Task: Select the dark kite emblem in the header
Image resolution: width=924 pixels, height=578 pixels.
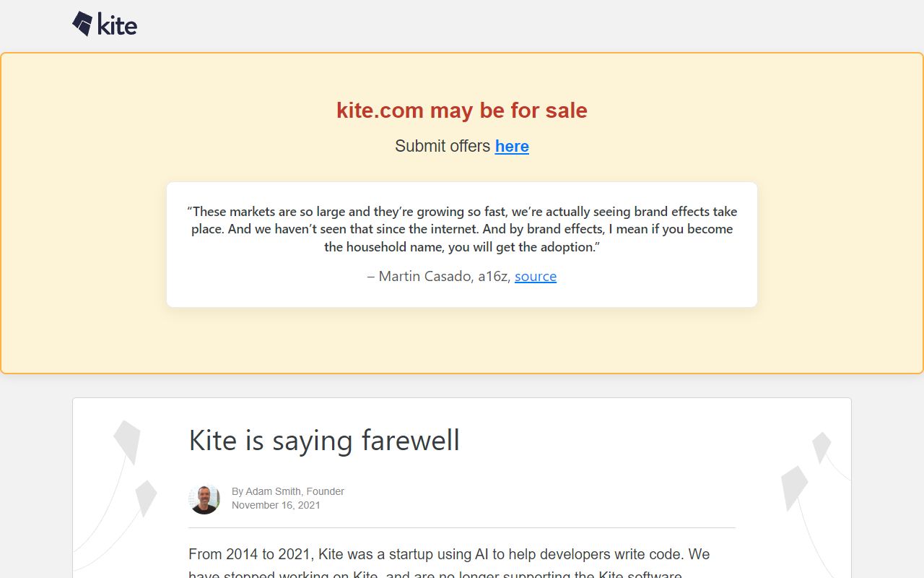Action: click(x=81, y=22)
